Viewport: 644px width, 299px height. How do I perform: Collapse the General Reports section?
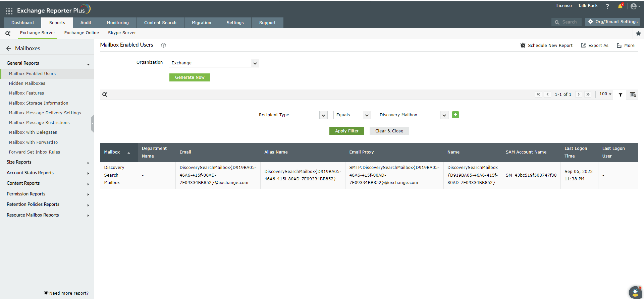[x=47, y=63]
